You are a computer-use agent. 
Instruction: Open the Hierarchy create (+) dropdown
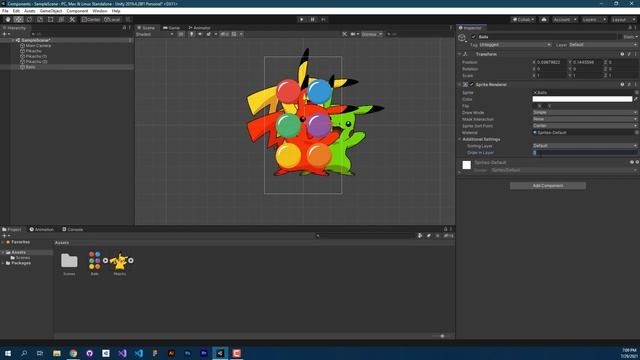(x=6, y=34)
